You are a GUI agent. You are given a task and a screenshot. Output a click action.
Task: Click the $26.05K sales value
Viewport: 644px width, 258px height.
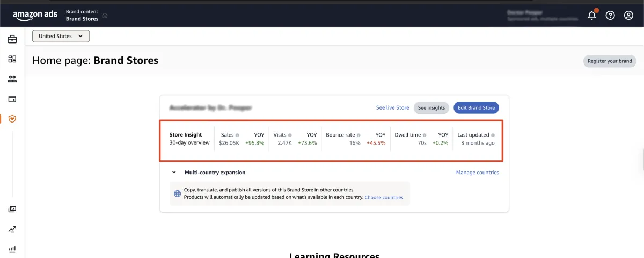(229, 143)
